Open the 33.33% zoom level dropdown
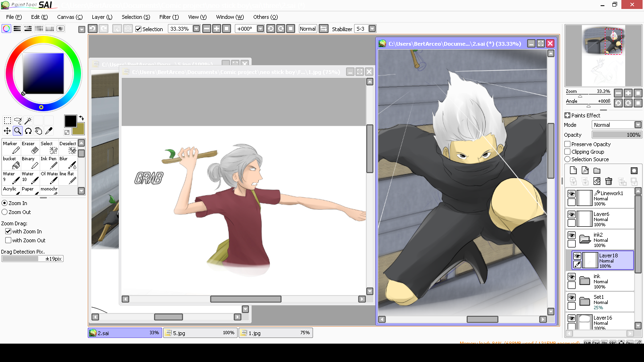Screen dimensions: 644x362 click(x=196, y=29)
